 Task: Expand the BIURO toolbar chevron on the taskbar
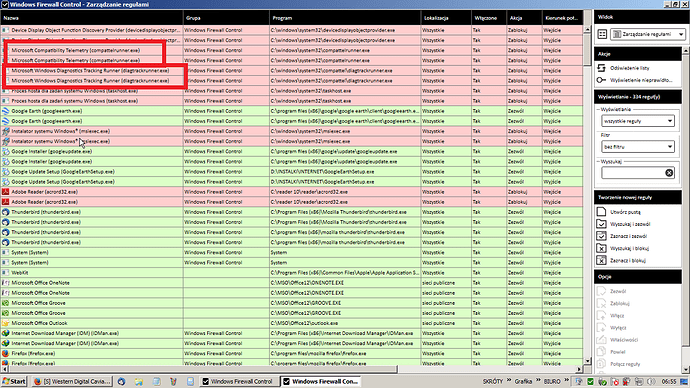566,380
